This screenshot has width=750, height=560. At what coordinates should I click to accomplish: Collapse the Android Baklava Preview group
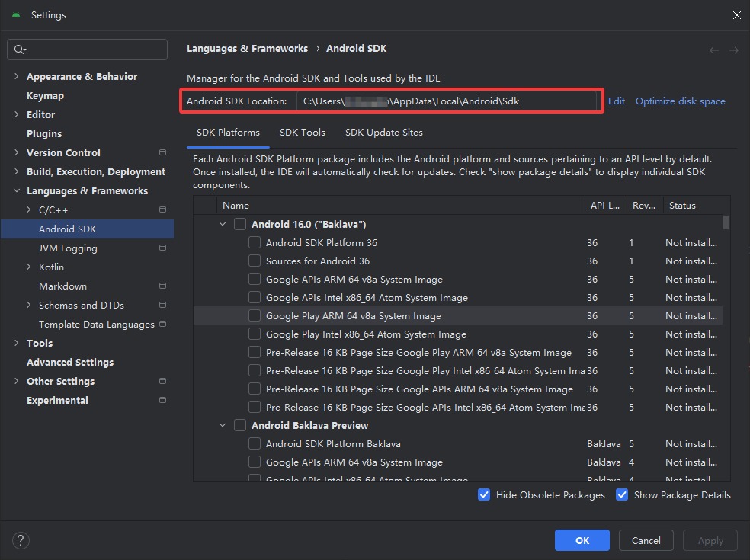[223, 425]
